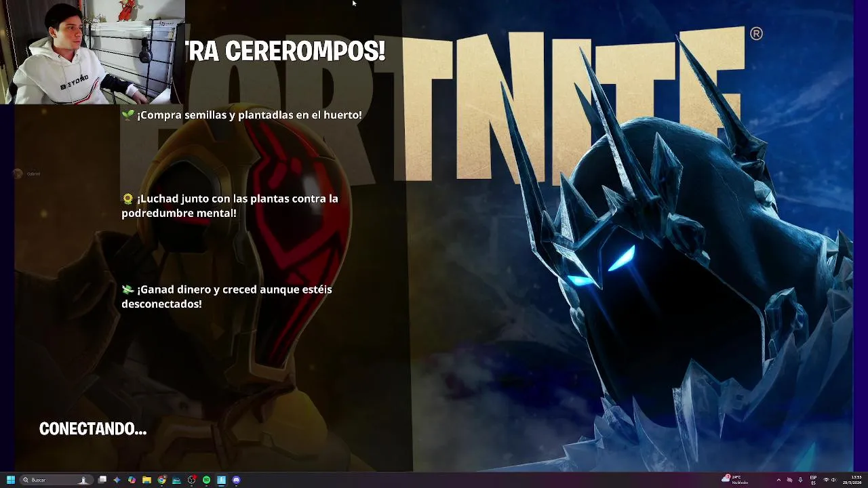The width and height of the screenshot is (868, 488).
Task: Click the 'Luchad junto con las plantas' tip
Action: tap(230, 205)
